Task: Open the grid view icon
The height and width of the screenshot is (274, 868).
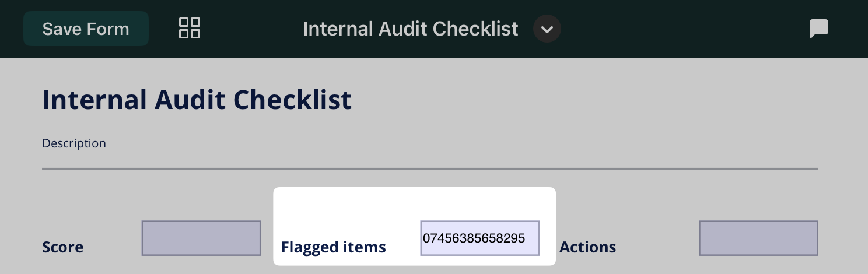Action: point(190,28)
